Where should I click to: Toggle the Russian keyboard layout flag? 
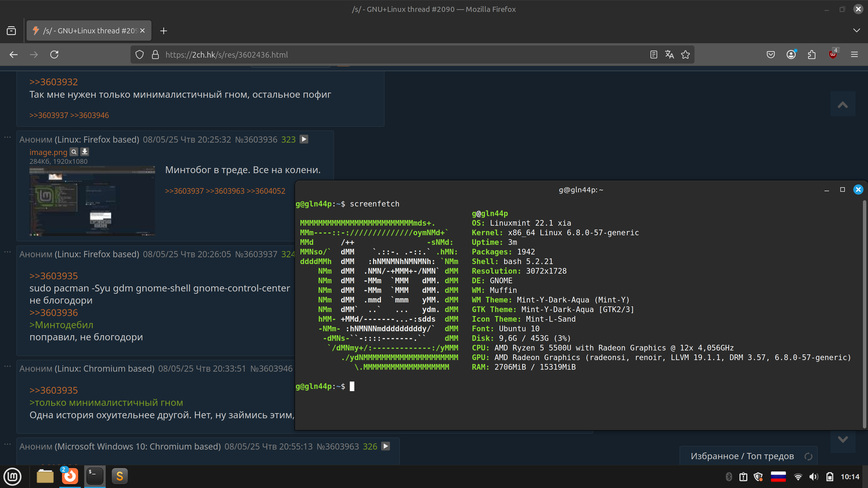click(x=778, y=476)
